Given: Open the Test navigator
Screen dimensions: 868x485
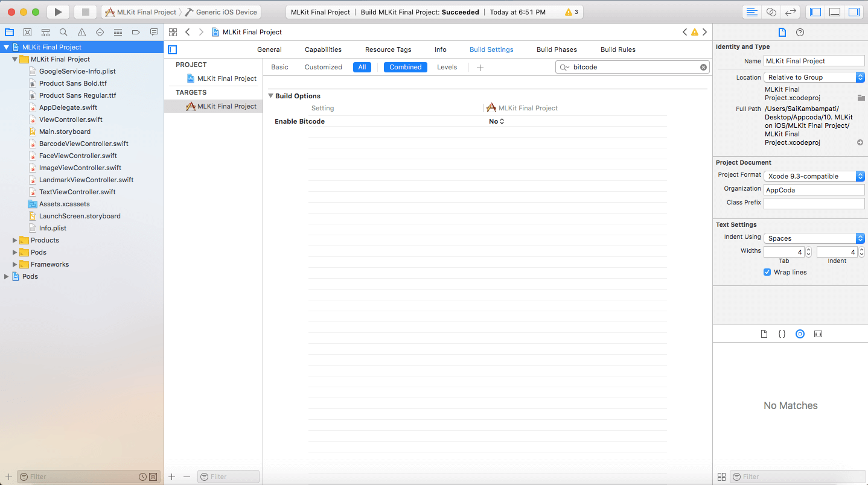Looking at the screenshot, I should [100, 32].
